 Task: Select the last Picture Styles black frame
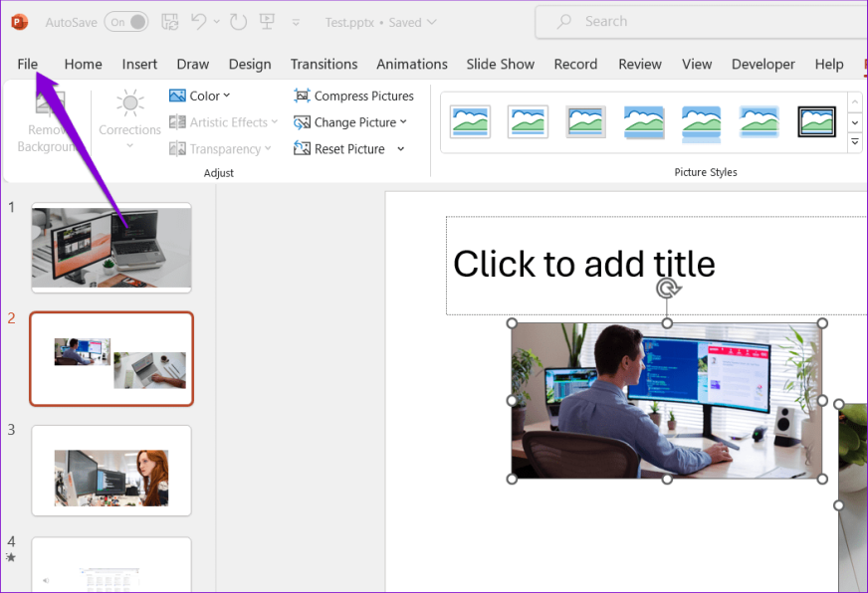[x=816, y=121]
